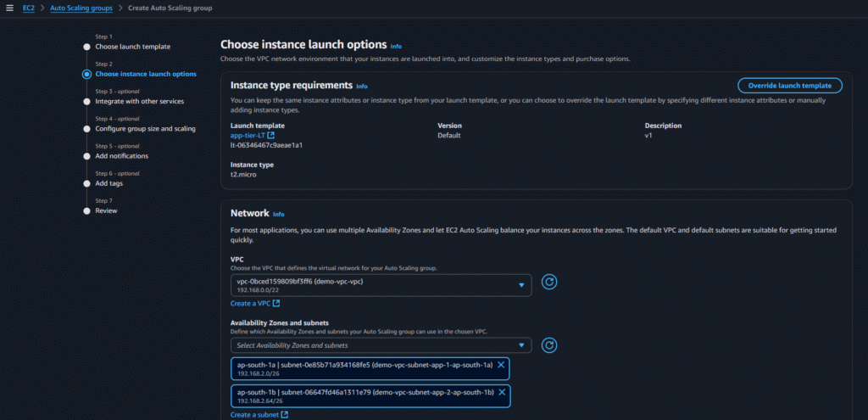Image resolution: width=868 pixels, height=420 pixels.
Task: Open Info next to Instance type requirements
Action: click(361, 87)
